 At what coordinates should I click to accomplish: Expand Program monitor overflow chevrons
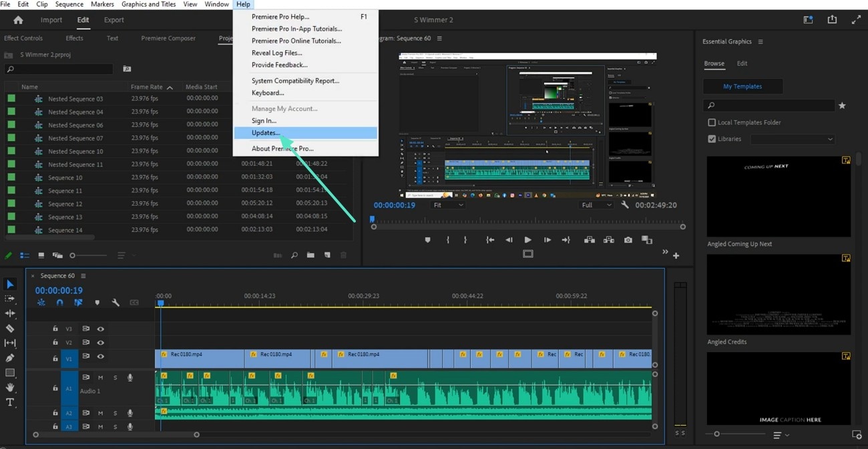pos(665,252)
